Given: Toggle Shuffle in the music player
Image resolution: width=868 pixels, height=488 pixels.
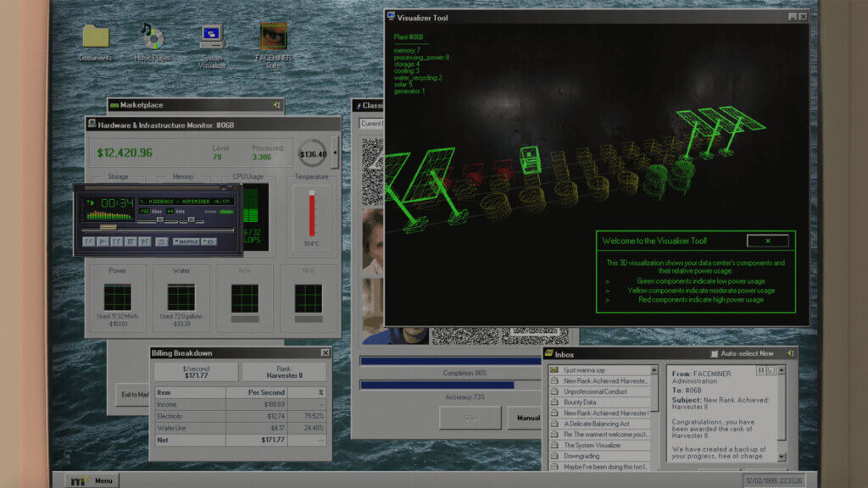Looking at the screenshot, I should 186,241.
